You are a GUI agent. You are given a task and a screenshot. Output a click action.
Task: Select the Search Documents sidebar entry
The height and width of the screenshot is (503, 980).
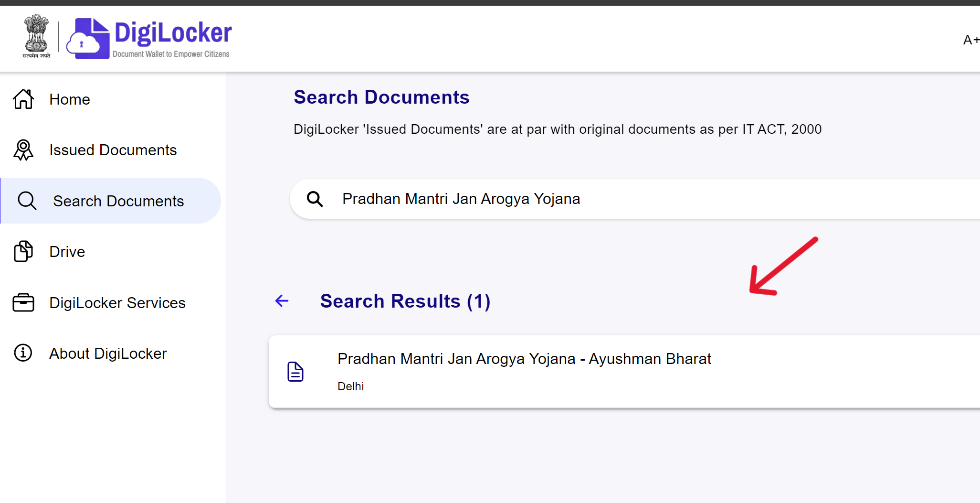[118, 201]
